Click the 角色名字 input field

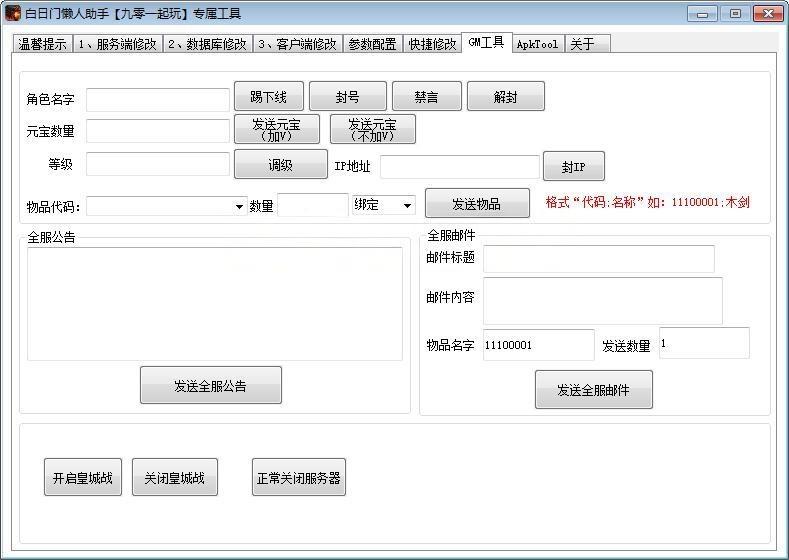(158, 100)
